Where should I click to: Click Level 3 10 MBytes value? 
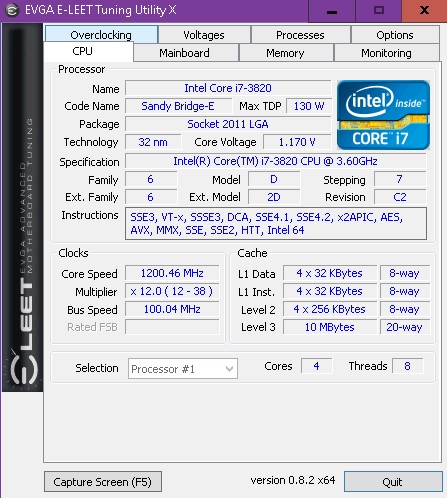pyautogui.click(x=330, y=327)
